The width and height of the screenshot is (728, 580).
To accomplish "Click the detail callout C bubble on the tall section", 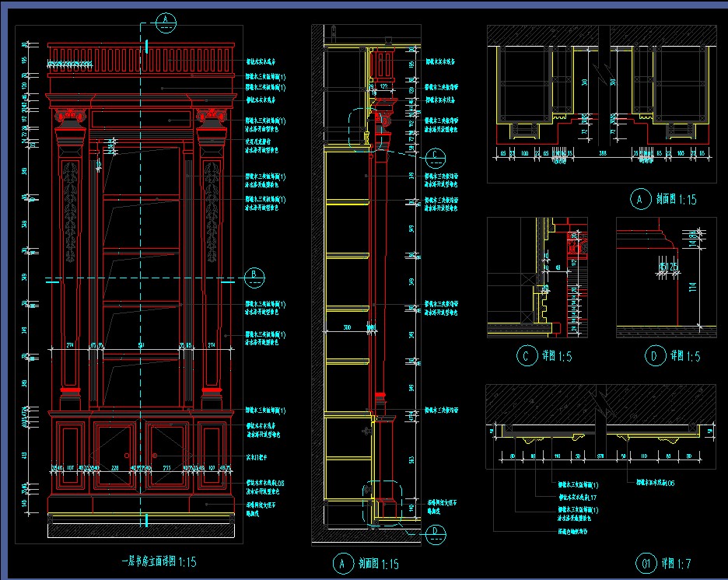I will 435,159.
